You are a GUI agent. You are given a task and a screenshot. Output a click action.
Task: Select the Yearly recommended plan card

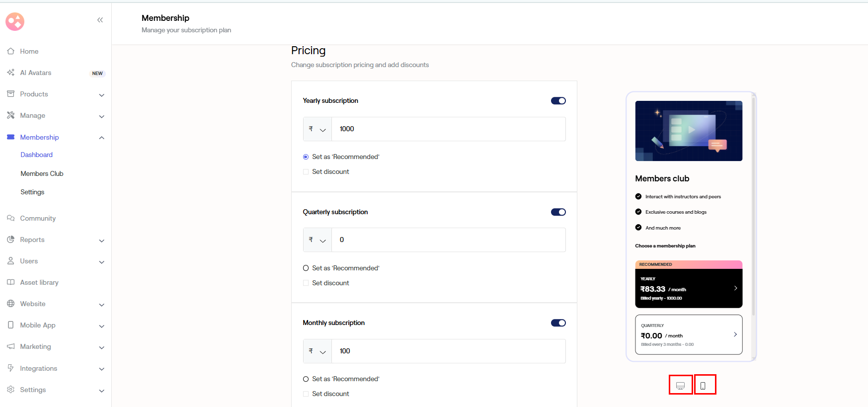point(688,288)
